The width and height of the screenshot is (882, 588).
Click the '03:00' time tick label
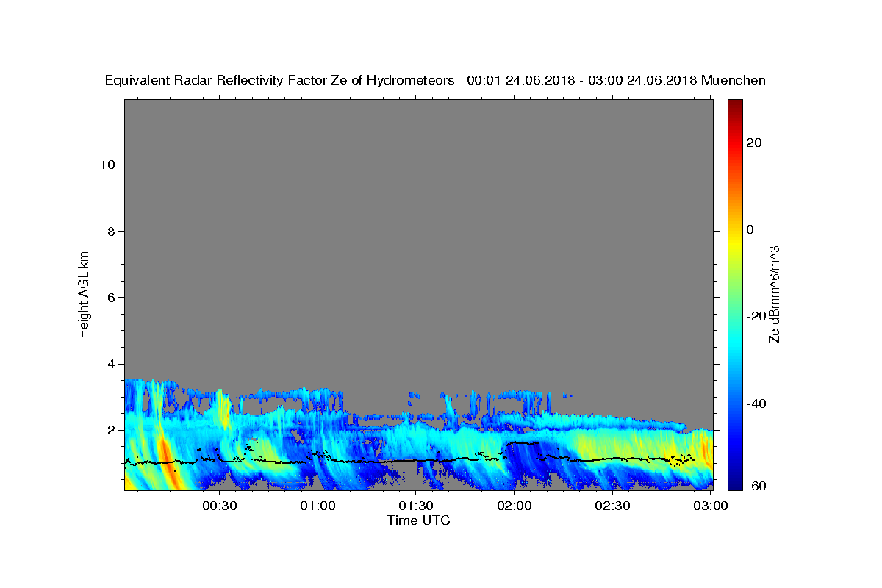coord(710,506)
